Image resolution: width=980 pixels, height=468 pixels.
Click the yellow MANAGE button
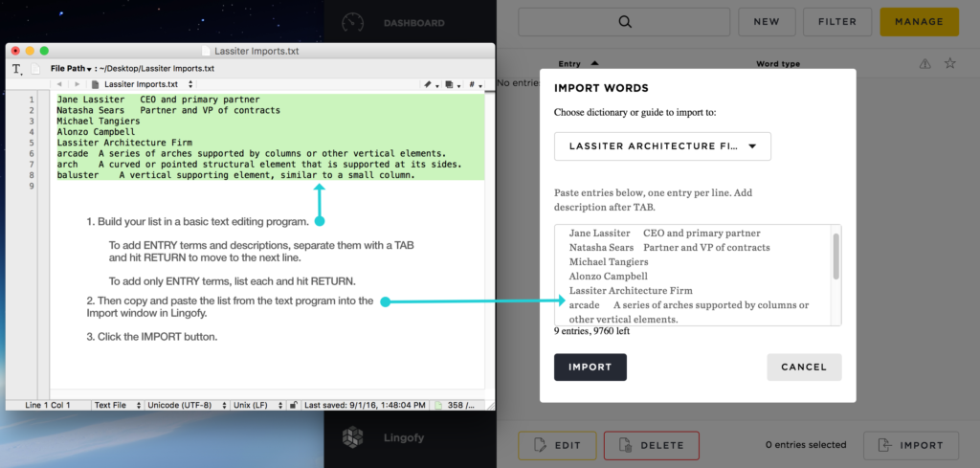coord(919,22)
